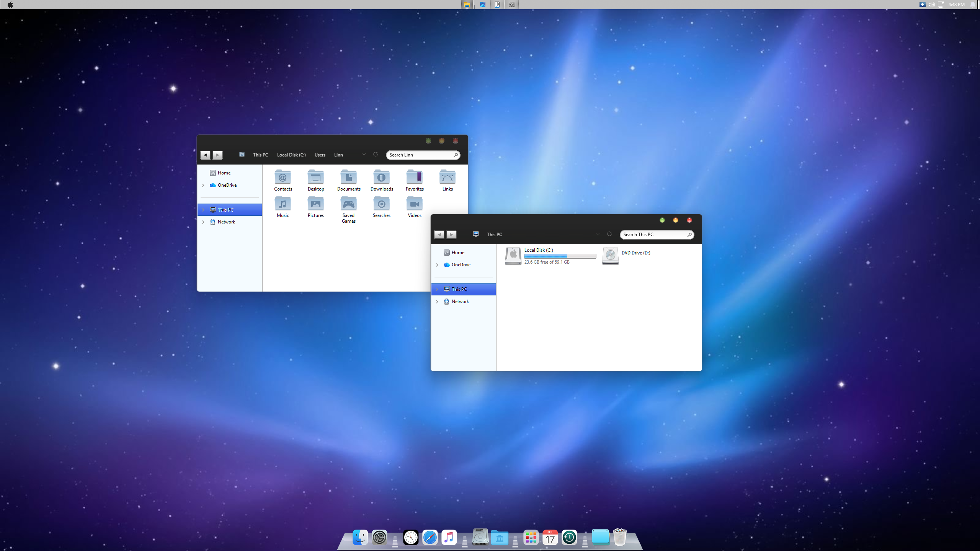Screen dimensions: 980x551
Task: Select Home in Linn window sidebar
Action: pyautogui.click(x=224, y=173)
